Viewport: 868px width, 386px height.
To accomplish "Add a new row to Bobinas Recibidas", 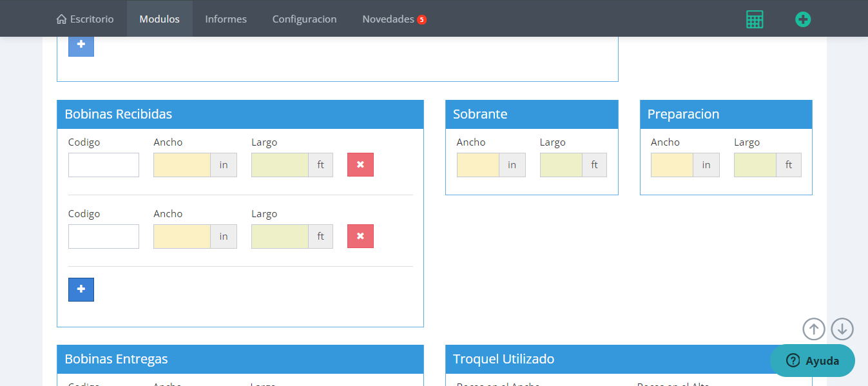I will [x=81, y=290].
